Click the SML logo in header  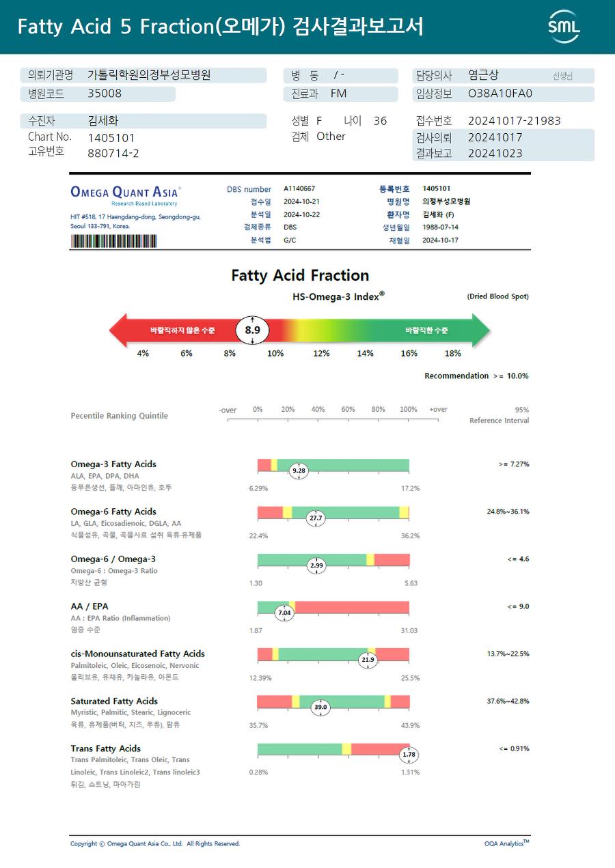pyautogui.click(x=564, y=27)
